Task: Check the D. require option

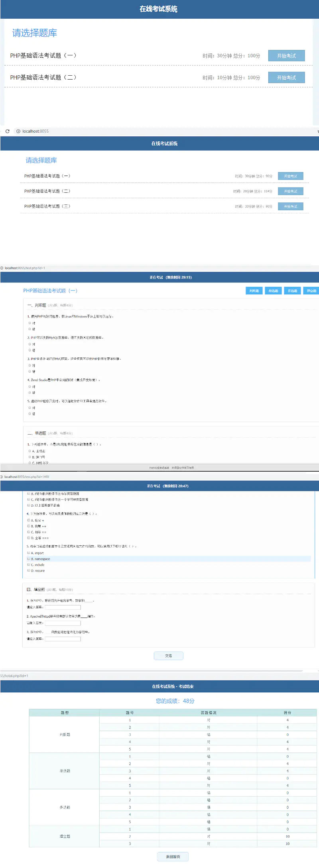Action: [x=29, y=570]
